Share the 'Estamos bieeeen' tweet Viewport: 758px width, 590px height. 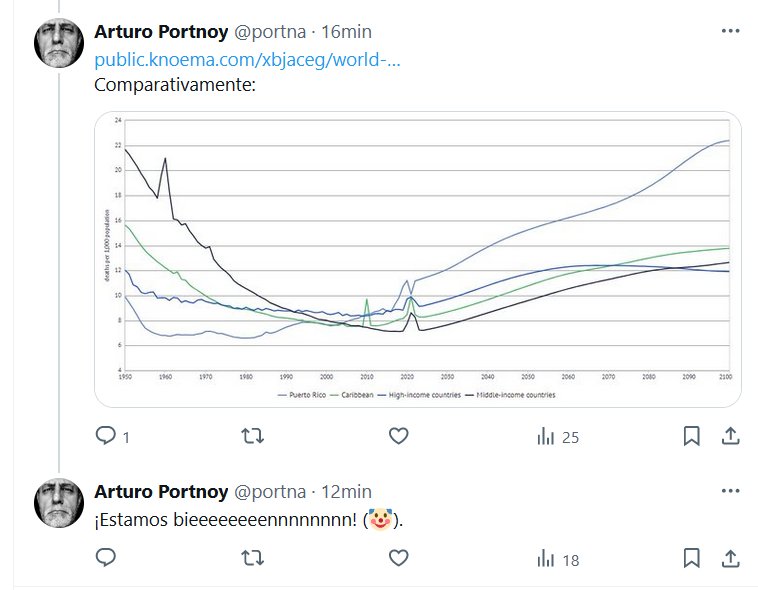click(730, 559)
